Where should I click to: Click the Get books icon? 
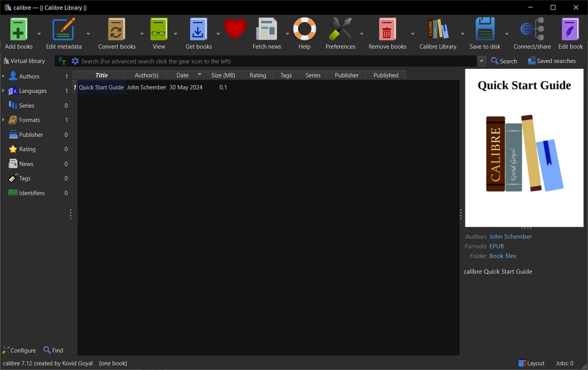coord(199,29)
